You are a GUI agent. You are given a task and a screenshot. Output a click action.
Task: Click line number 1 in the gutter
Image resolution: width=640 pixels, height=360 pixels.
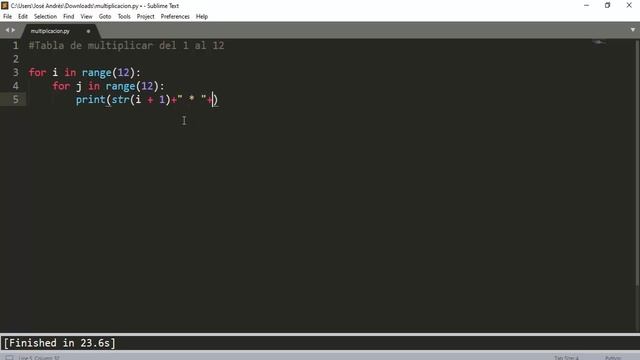[16, 45]
